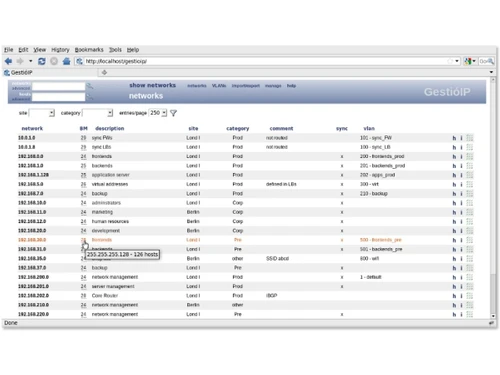This screenshot has height=375, width=500.
Task: Open the 'import/export' navigation link
Action: 245,86
